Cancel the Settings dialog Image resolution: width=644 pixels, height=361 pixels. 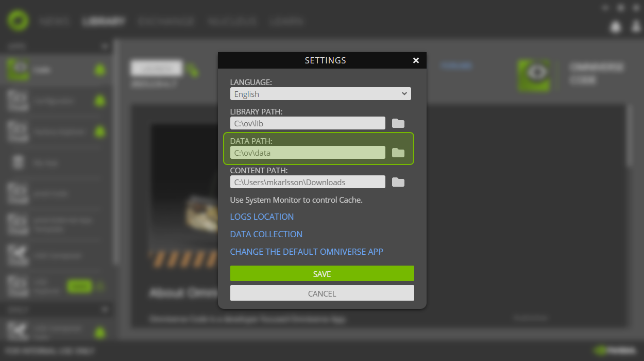pos(322,293)
